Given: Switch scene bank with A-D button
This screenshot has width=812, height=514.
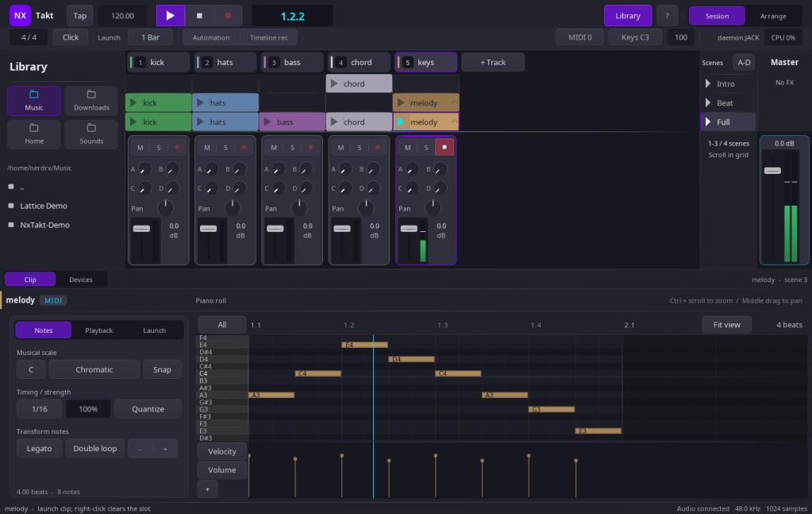Looking at the screenshot, I should (x=744, y=62).
